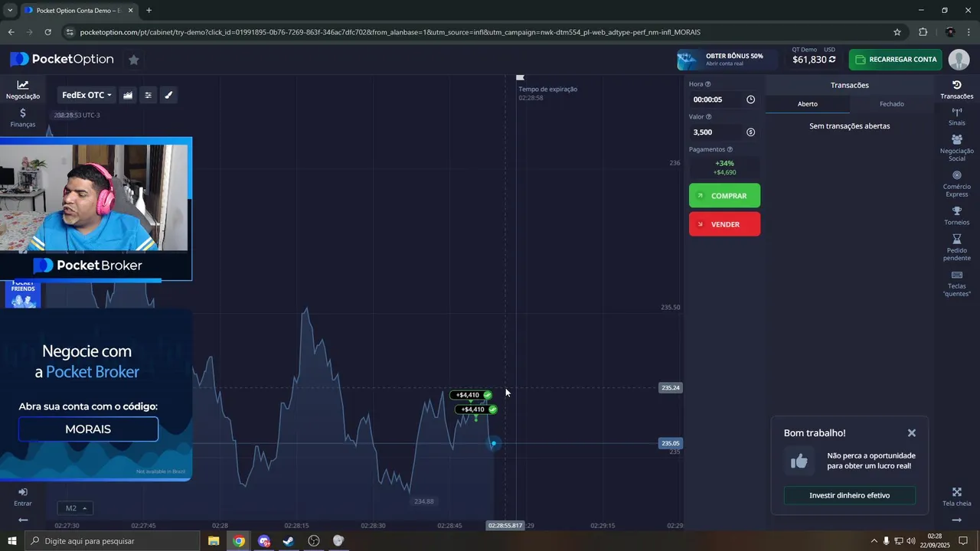
Task: Show help for Hora label
Action: point(707,84)
